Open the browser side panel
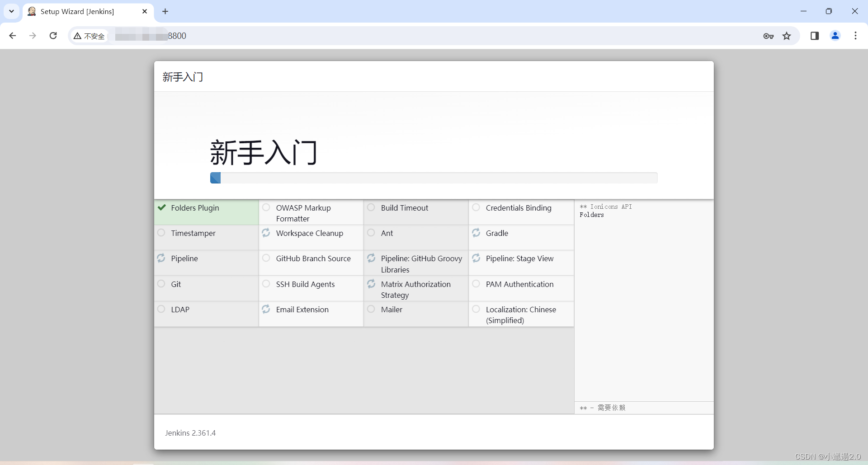The width and height of the screenshot is (868, 465). pyautogui.click(x=815, y=36)
